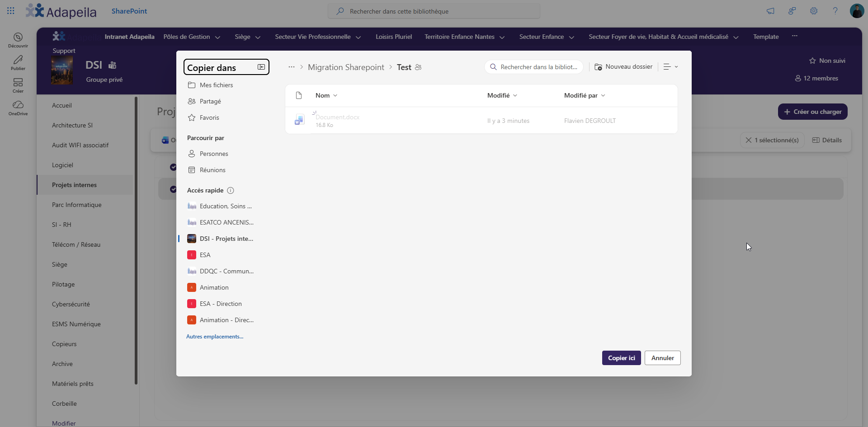The image size is (868, 427).
Task: Toggle the Détails pane button
Action: tap(827, 140)
